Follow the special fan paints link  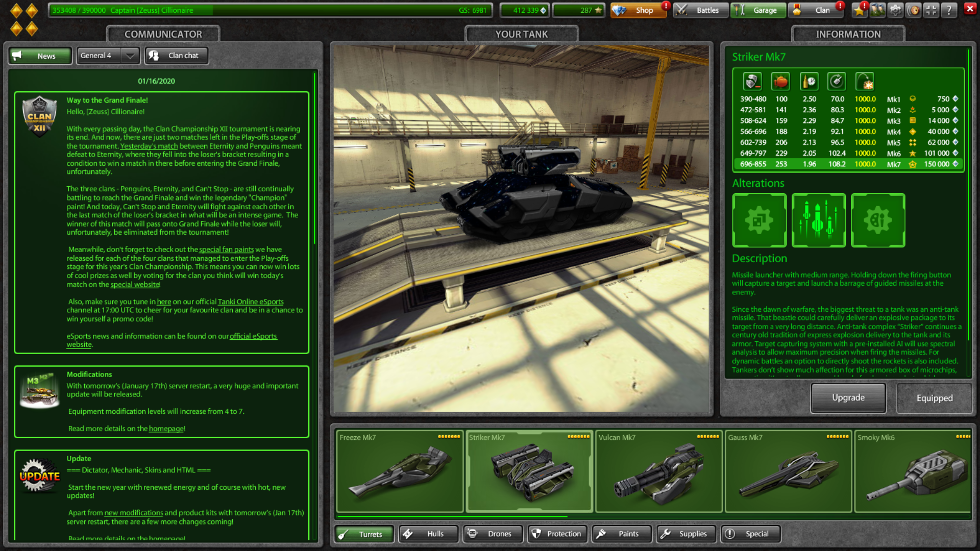coord(226,249)
